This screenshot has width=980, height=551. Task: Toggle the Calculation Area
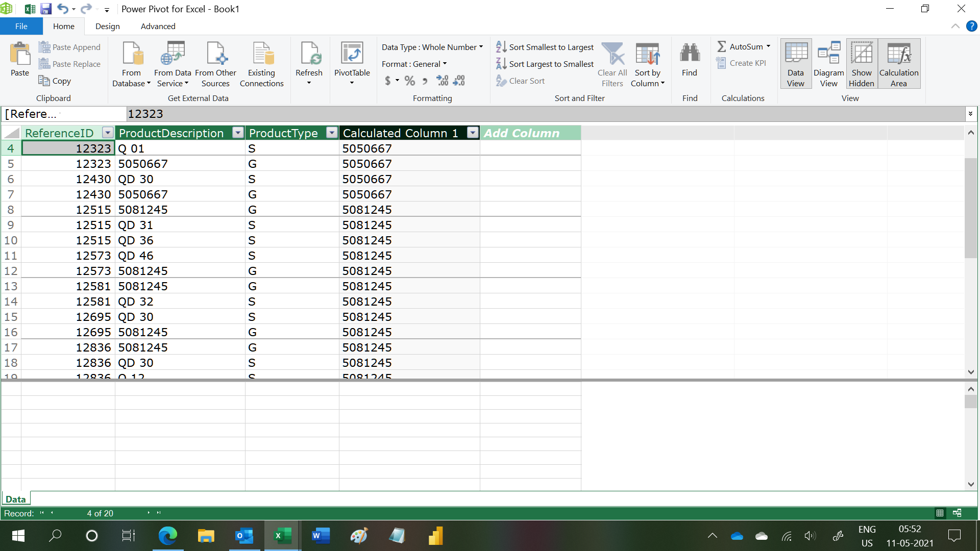899,64
